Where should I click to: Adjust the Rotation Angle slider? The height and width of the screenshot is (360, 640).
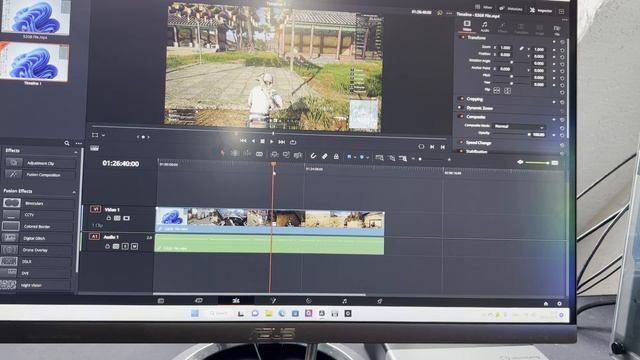[511, 62]
